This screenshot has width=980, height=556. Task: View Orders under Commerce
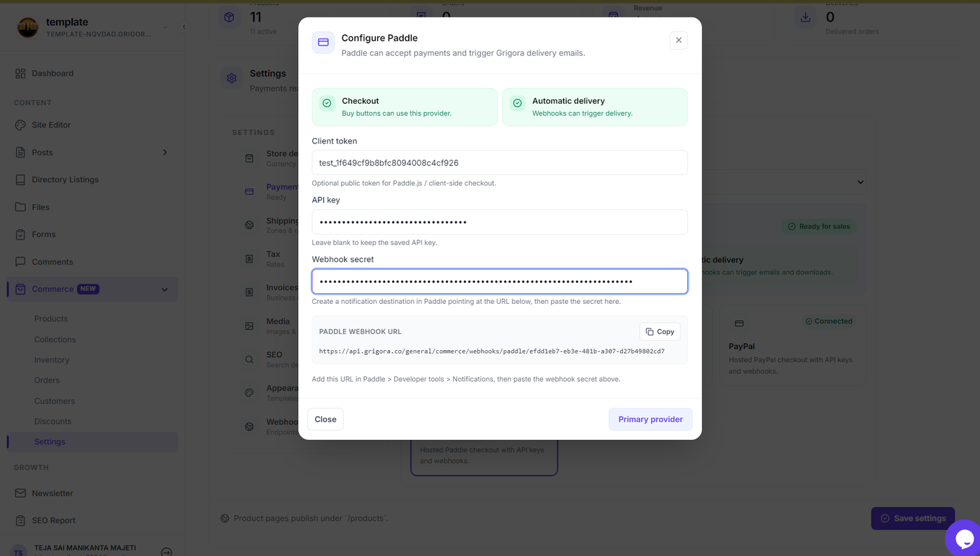(x=47, y=380)
